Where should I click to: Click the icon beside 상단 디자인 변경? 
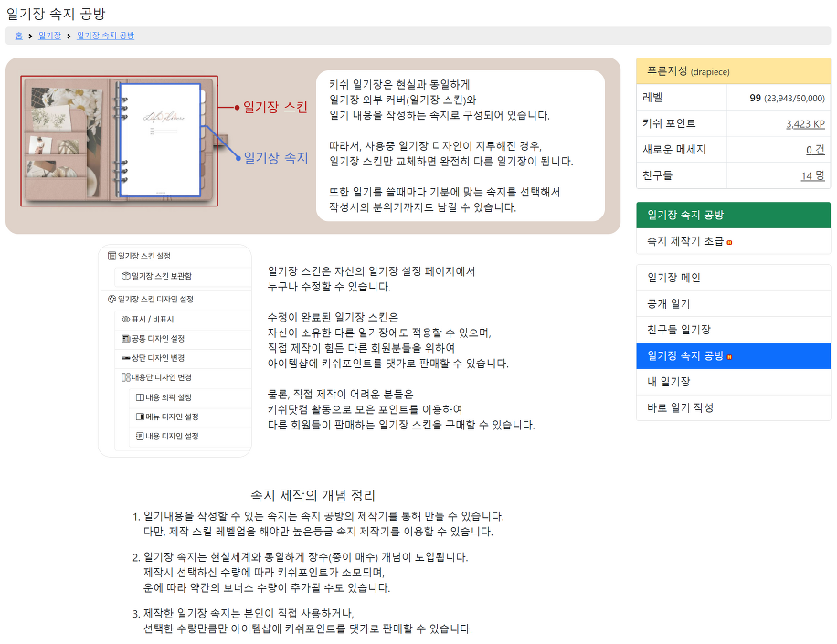pyautogui.click(x=126, y=357)
